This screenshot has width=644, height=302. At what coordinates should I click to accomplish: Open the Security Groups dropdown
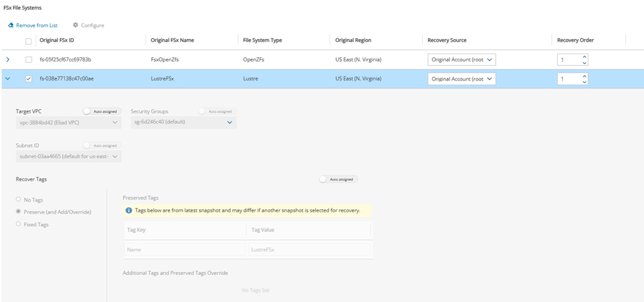183,123
